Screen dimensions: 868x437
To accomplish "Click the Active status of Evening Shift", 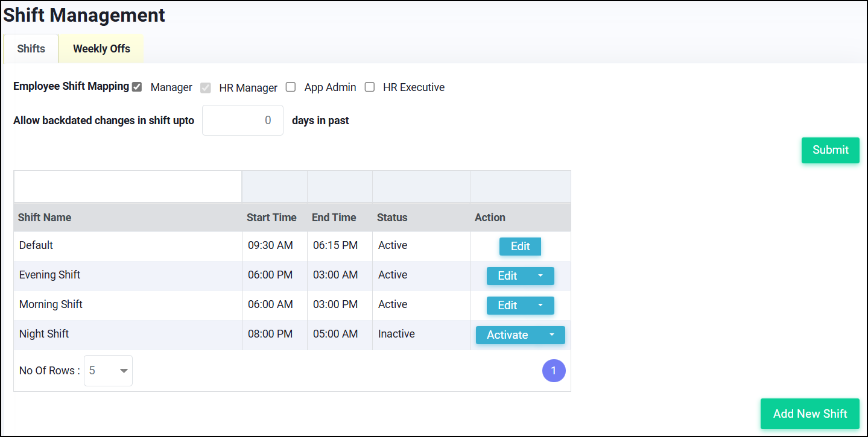I will (393, 275).
